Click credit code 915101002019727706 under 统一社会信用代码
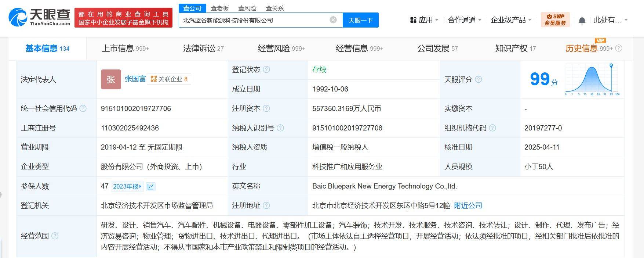644x258 pixels. tap(136, 108)
